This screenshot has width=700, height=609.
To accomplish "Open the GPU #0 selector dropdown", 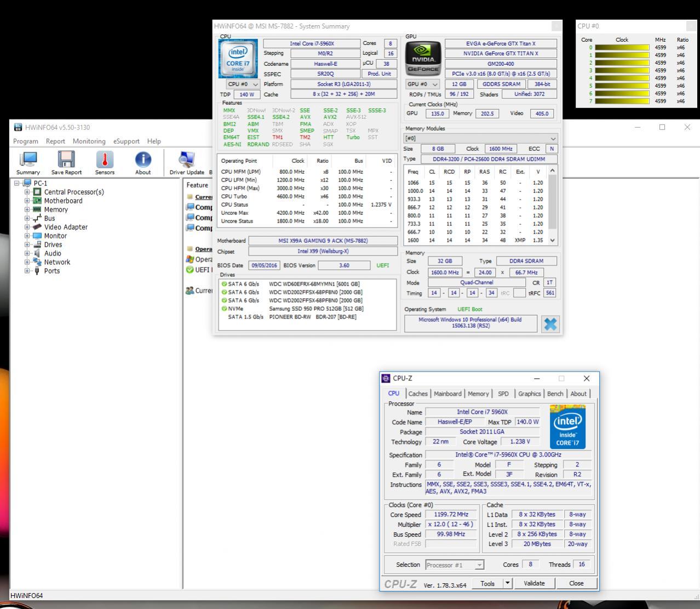I will pyautogui.click(x=422, y=84).
